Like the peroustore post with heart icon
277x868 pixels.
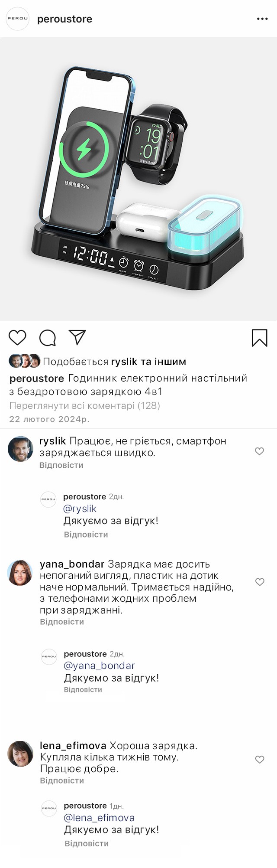18,337
